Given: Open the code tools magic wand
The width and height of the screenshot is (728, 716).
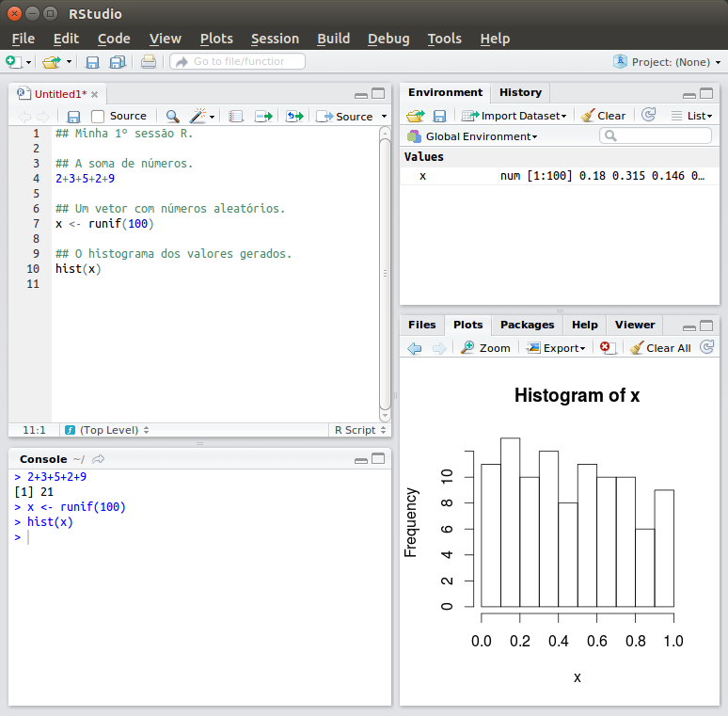Looking at the screenshot, I should pos(199,117).
